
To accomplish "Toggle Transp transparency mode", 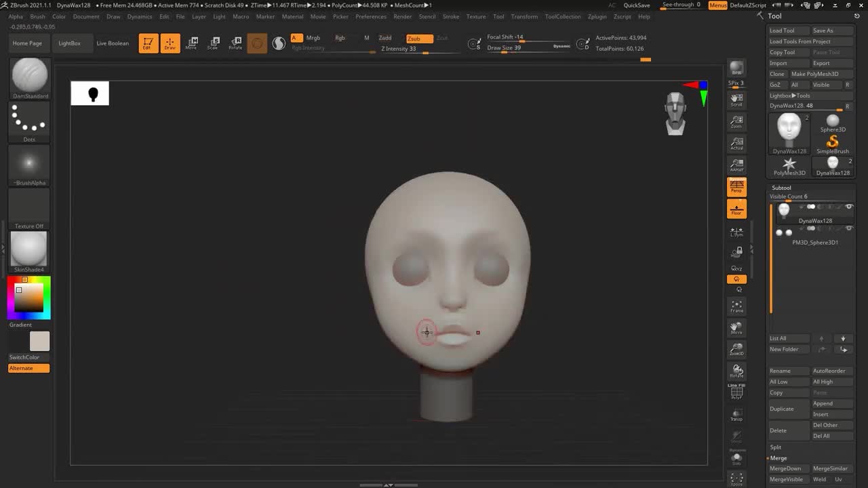I will [x=736, y=415].
